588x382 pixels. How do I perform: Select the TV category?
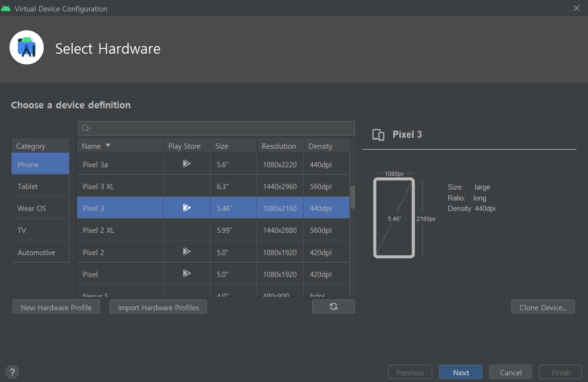40,230
